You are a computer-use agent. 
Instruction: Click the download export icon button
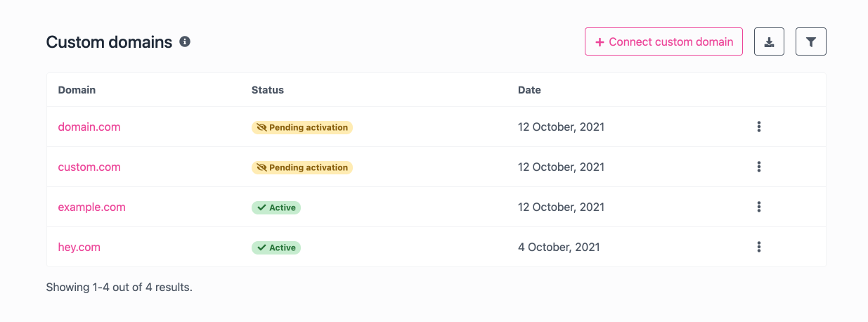coord(769,41)
